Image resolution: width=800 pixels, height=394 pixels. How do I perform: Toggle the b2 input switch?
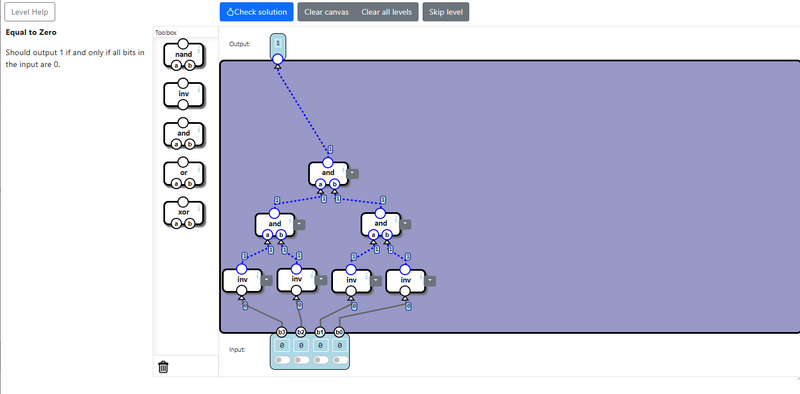301,360
